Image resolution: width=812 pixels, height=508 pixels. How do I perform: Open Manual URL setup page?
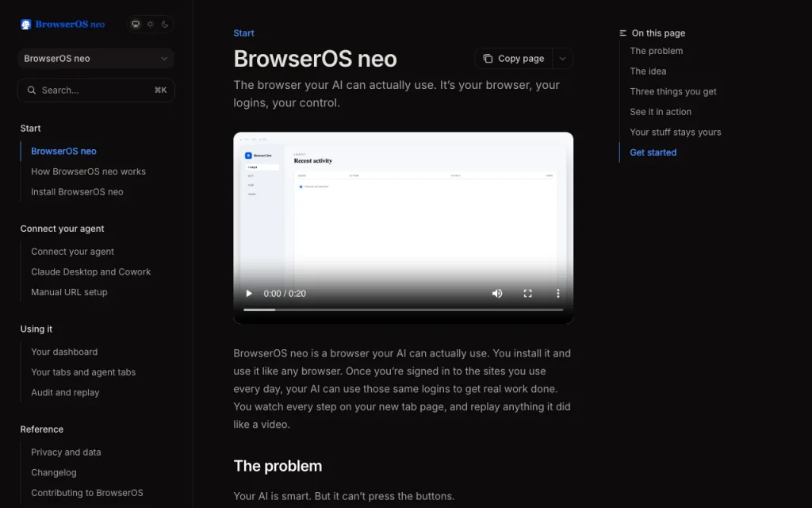tap(70, 292)
